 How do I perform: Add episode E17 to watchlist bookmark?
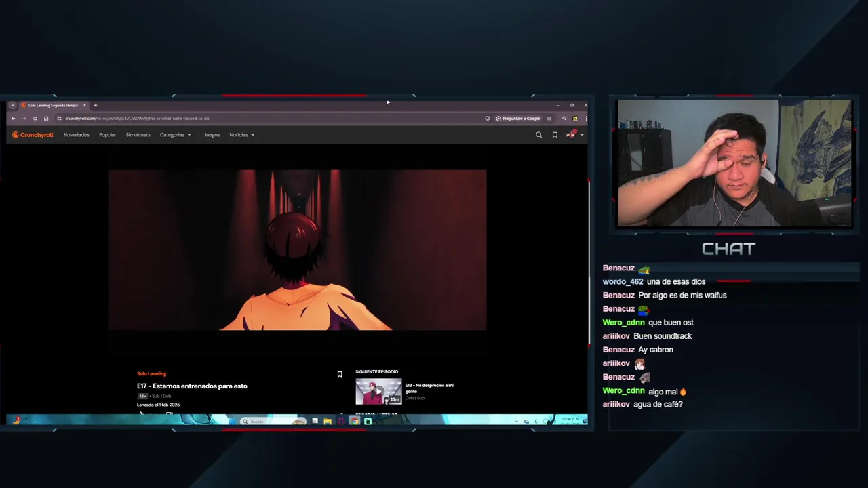click(340, 374)
